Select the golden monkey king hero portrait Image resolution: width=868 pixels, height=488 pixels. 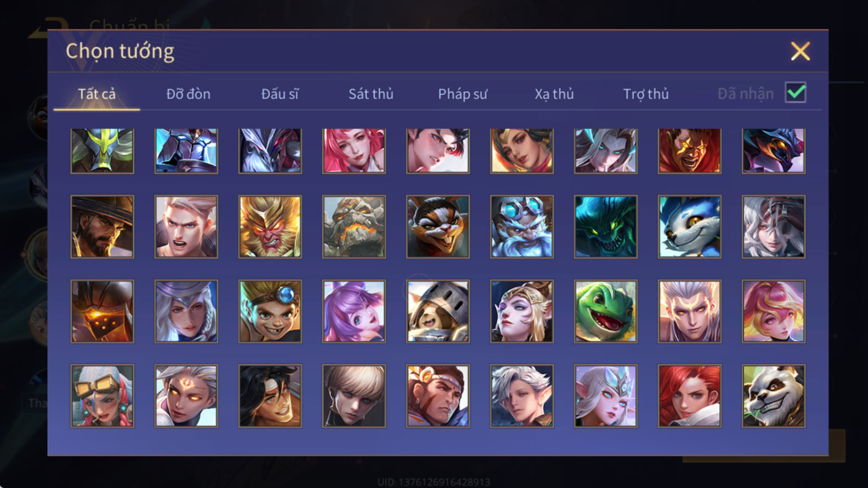click(x=270, y=227)
